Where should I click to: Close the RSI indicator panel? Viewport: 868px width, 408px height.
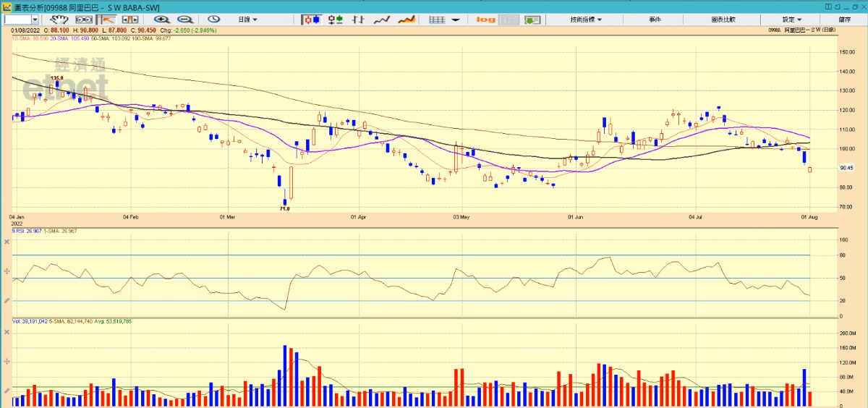click(x=7, y=241)
